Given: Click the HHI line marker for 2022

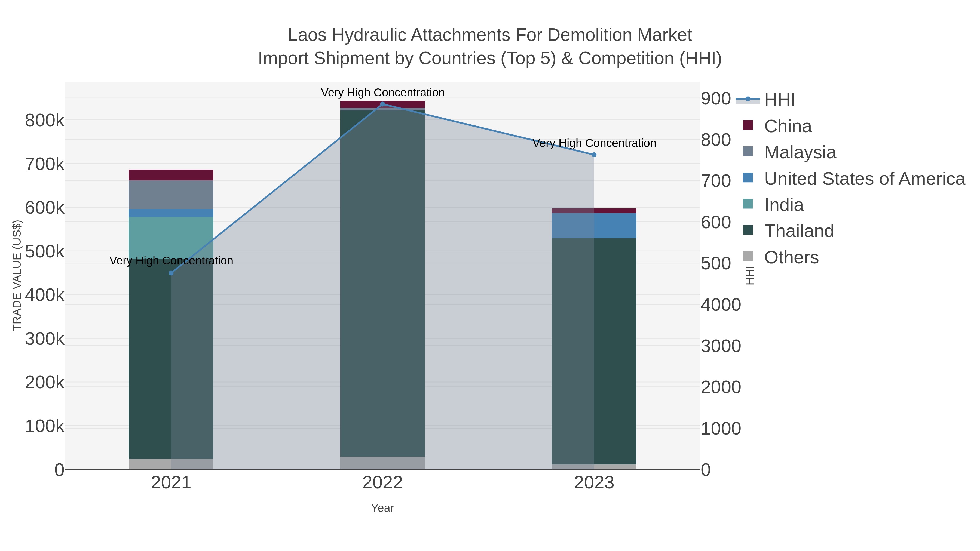Looking at the screenshot, I should pyautogui.click(x=383, y=104).
